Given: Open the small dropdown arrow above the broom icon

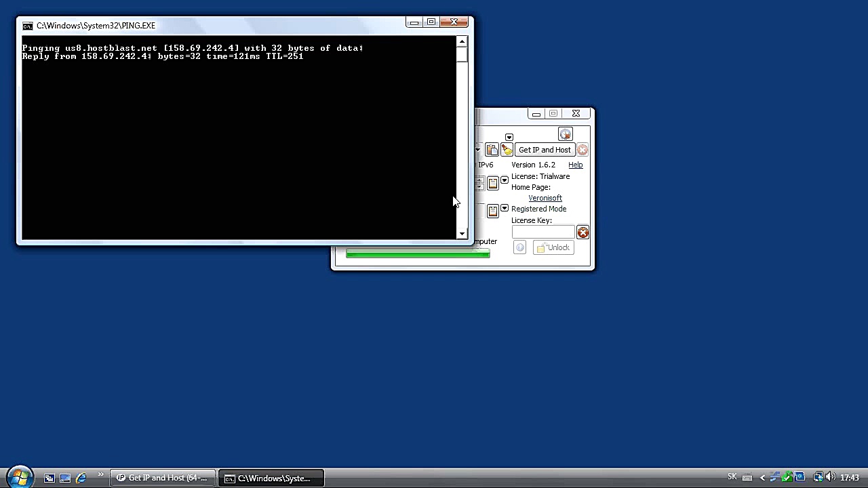Looking at the screenshot, I should (x=509, y=137).
